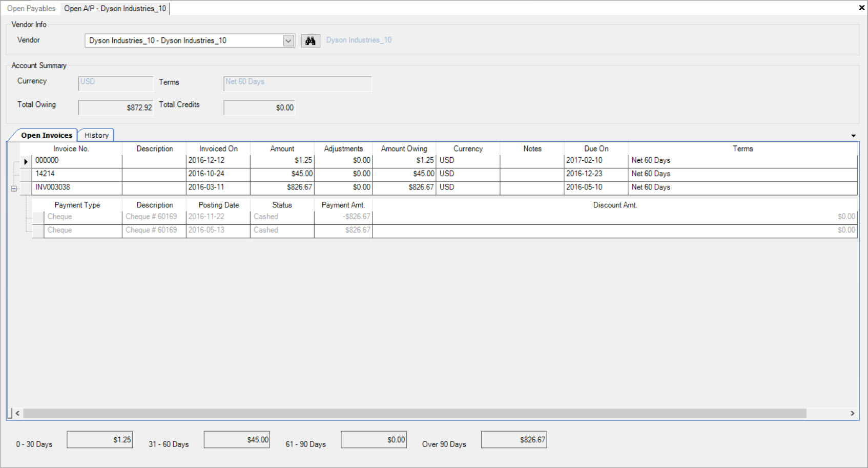868x468 pixels.
Task: Click the 0 - 30 Days $1.25 field
Action: click(100, 439)
